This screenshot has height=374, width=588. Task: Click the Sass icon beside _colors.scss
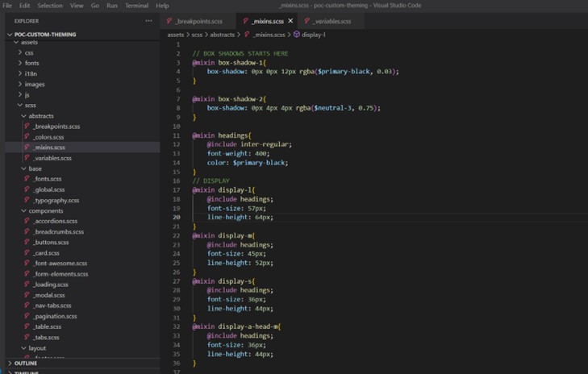27,137
